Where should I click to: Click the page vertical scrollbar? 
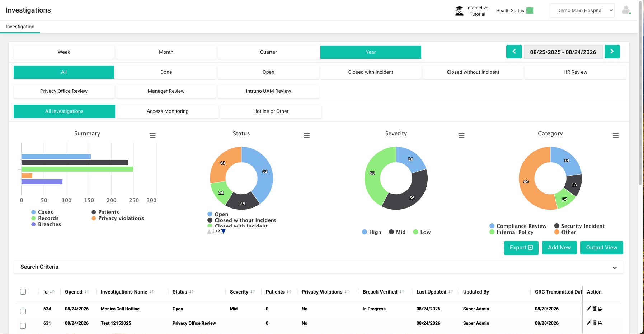(x=640, y=93)
